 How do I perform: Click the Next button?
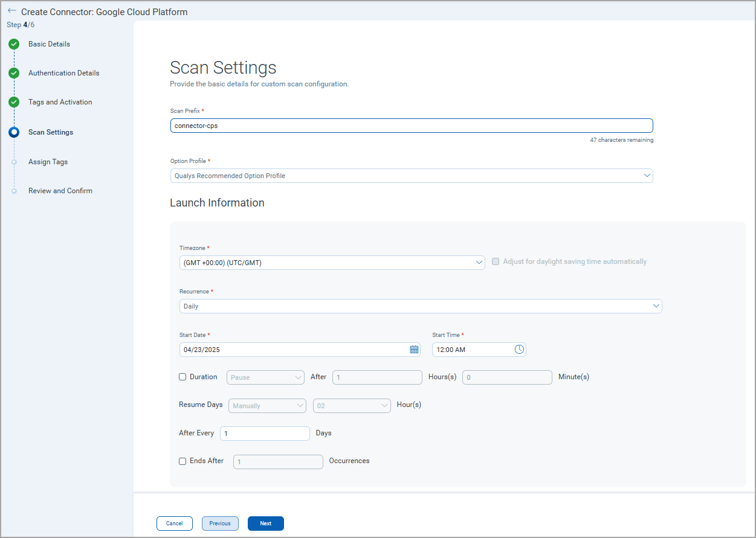[x=266, y=524]
